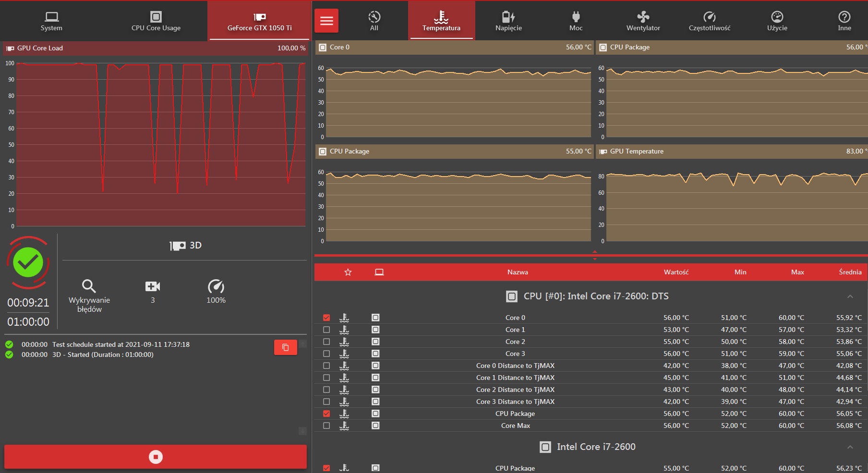The image size is (868, 473).
Task: Click the chip icon in Core 3 row
Action: [x=375, y=354]
